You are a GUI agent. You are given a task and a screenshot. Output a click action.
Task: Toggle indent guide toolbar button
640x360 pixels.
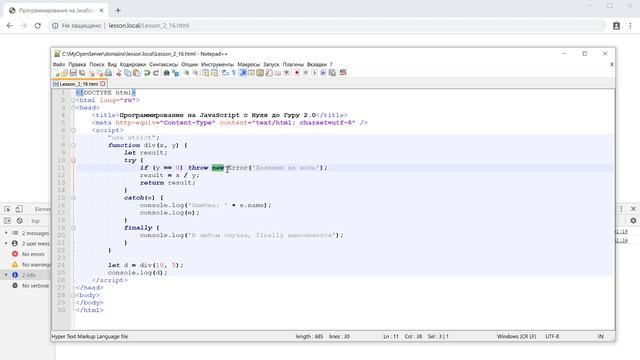pos(242,73)
